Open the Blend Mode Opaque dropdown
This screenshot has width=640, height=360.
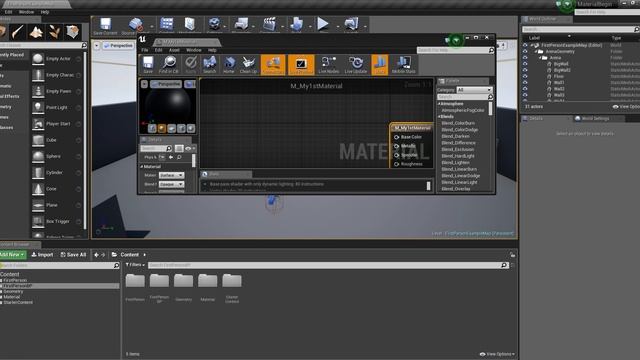tap(171, 184)
